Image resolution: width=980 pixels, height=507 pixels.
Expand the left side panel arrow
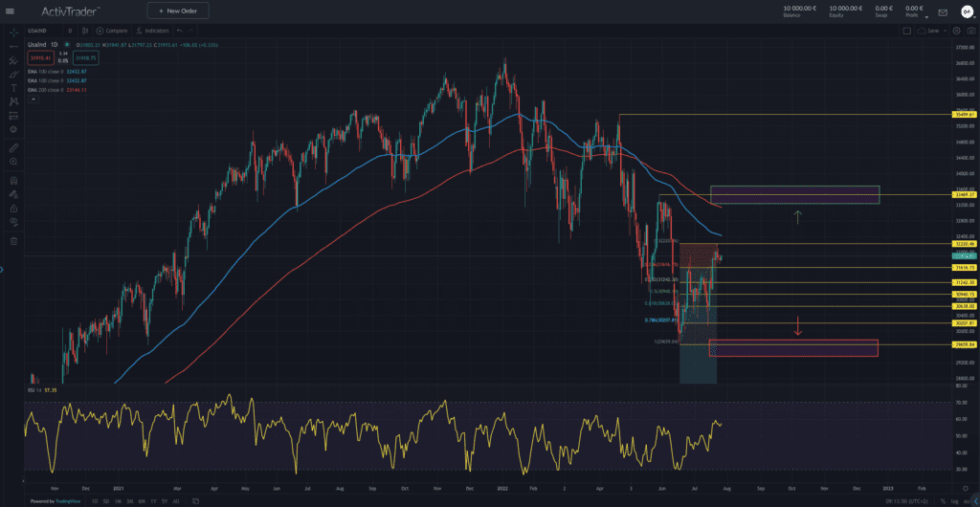[2, 270]
